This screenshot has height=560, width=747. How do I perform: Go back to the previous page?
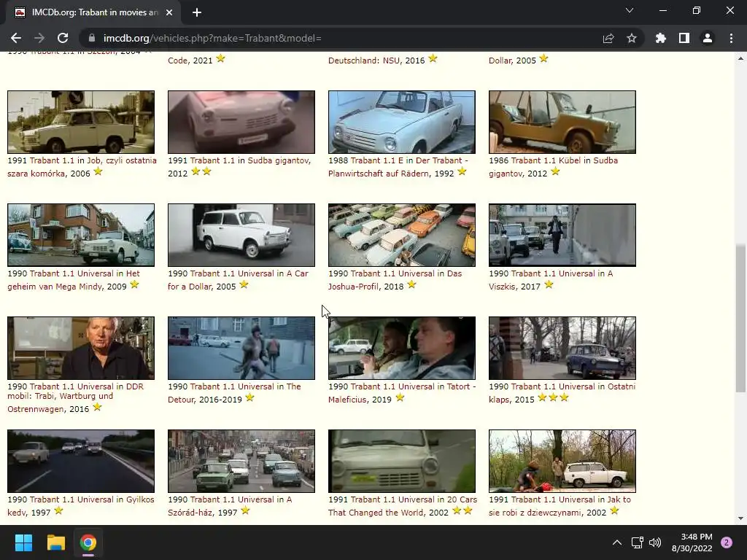tap(16, 38)
